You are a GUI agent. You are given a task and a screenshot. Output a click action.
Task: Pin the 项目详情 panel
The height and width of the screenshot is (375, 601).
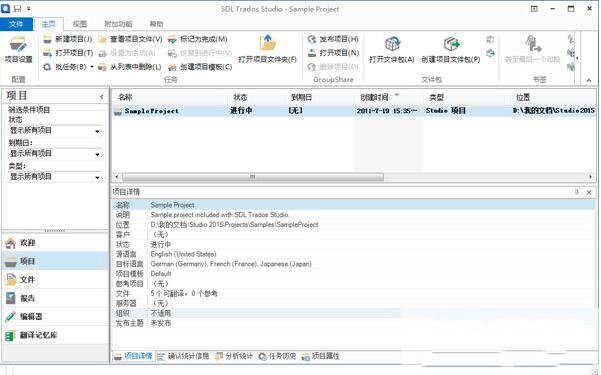(576, 192)
